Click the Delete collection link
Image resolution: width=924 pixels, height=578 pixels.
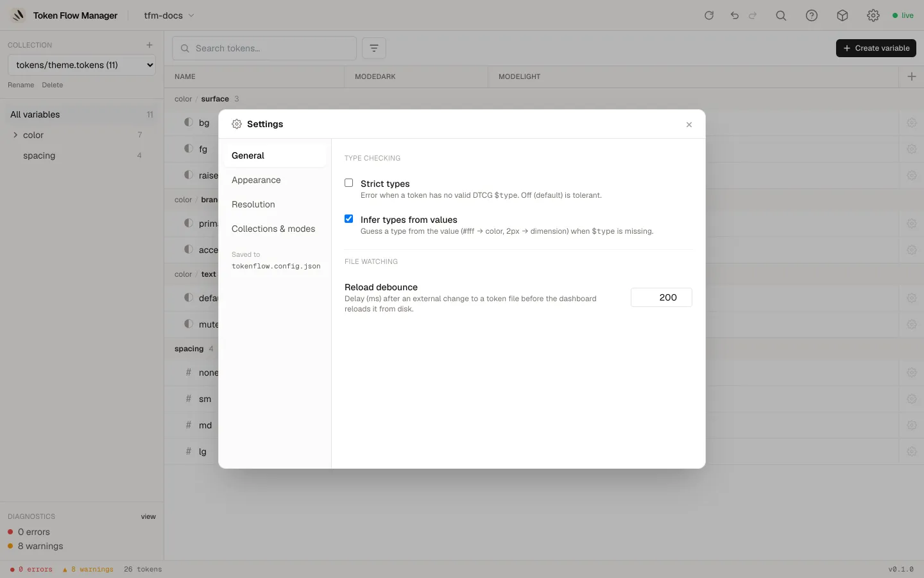[53, 85]
